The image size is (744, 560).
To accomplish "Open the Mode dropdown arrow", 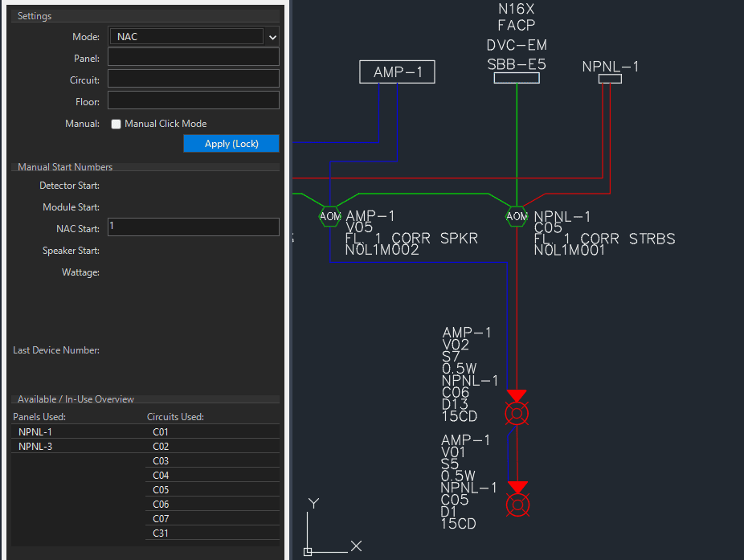I will point(272,37).
